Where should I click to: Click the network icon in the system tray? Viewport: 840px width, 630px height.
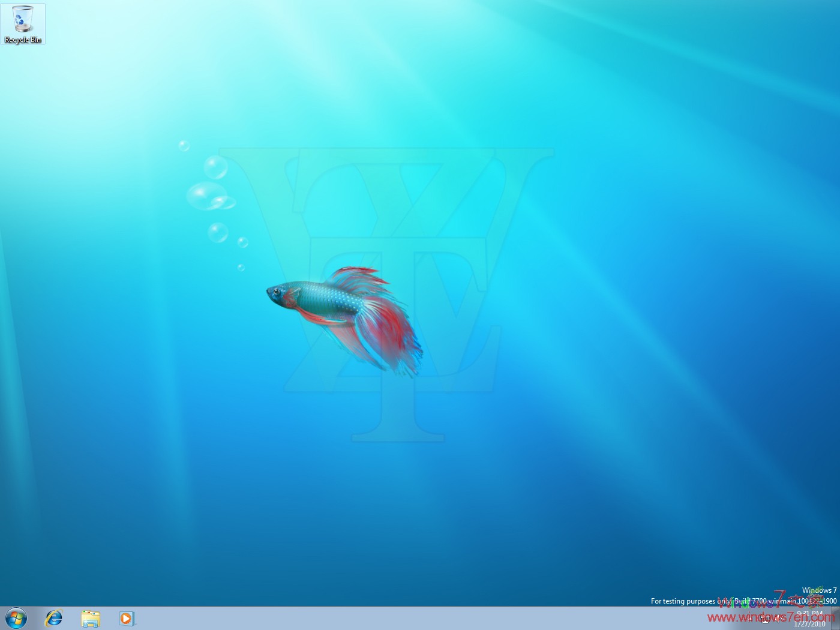point(764,620)
